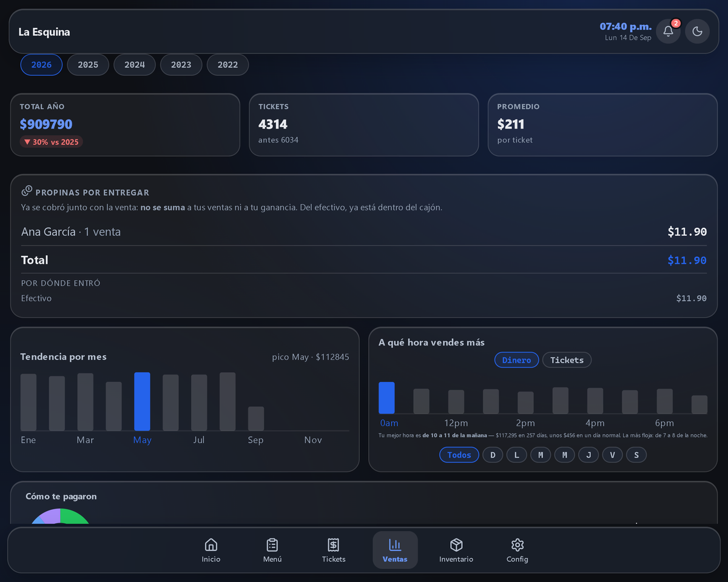Switch to the 2024 year tab

135,65
